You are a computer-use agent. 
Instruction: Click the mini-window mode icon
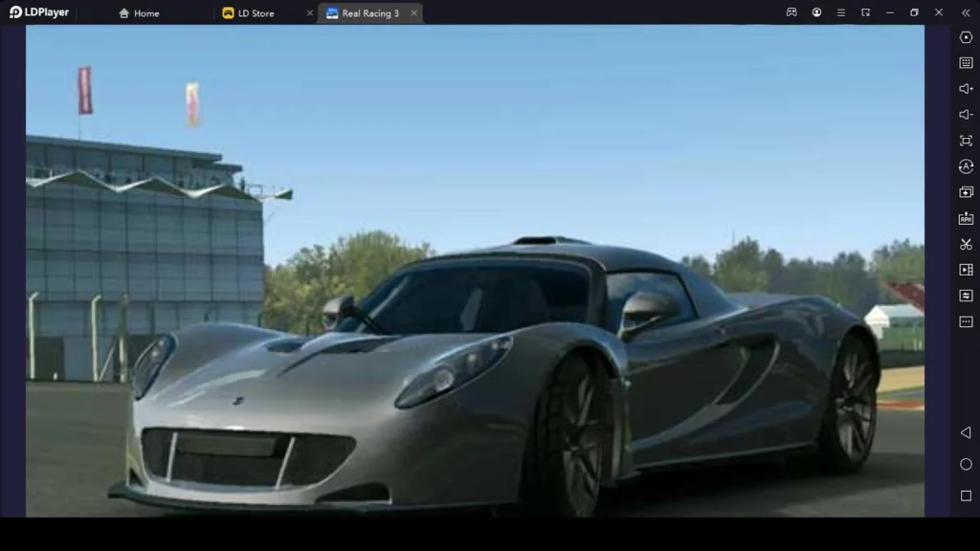tap(865, 12)
